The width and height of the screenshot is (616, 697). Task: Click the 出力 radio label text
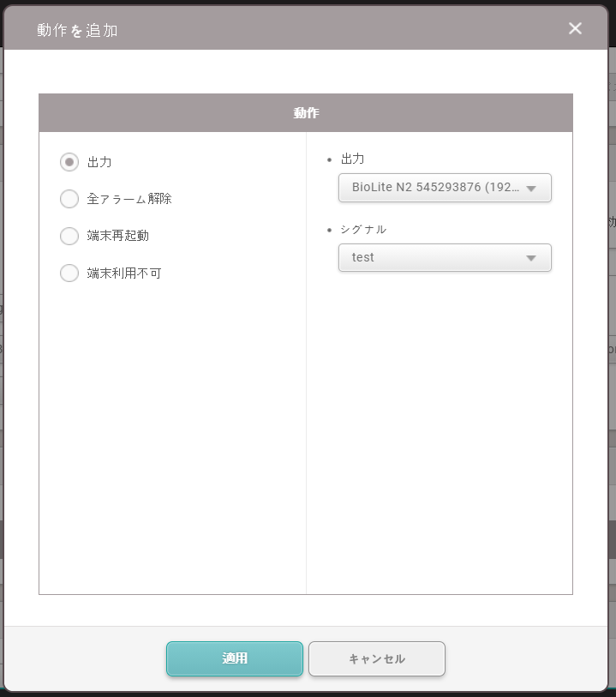[99, 162]
